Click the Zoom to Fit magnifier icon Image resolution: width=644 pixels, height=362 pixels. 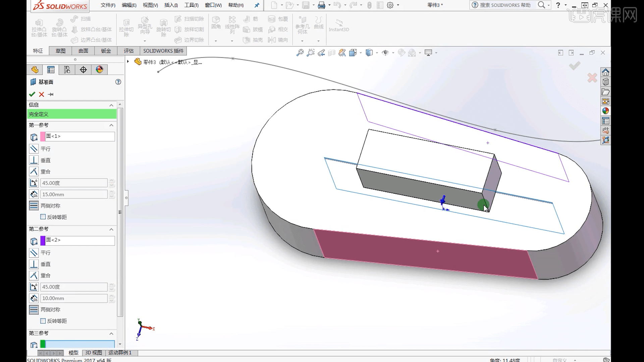300,53
